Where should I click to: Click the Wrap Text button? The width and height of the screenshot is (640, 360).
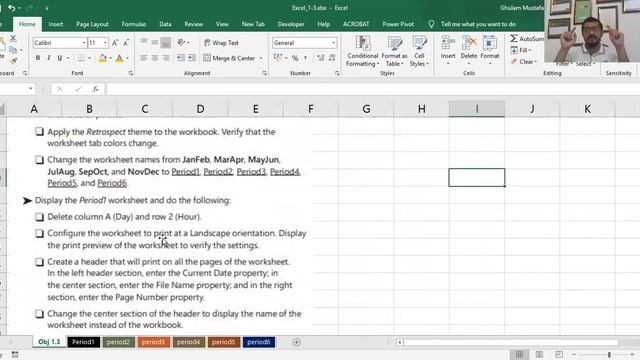[x=221, y=42]
